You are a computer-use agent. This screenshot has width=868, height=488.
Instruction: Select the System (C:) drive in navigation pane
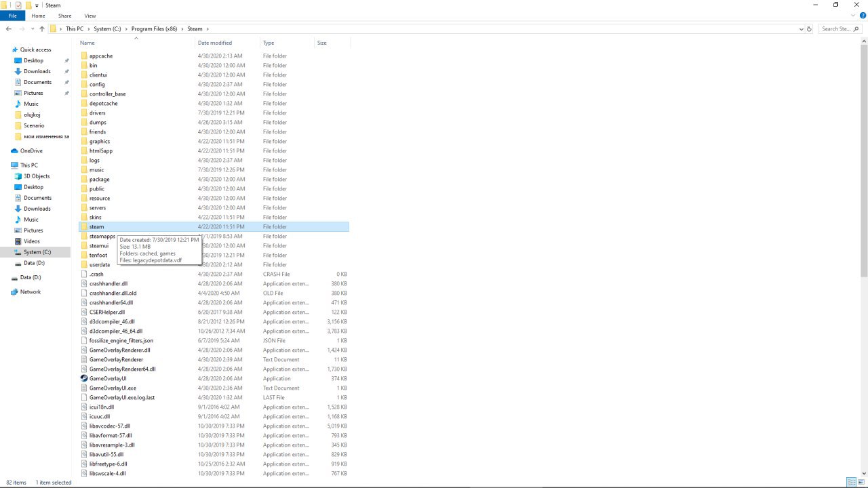coord(37,252)
